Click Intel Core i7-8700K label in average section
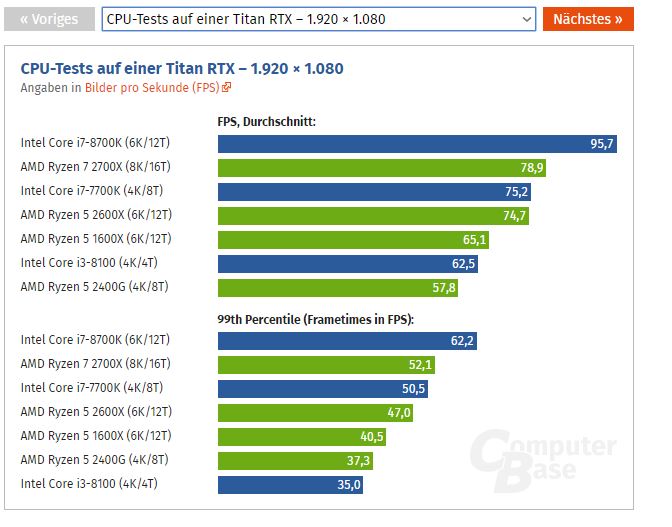The image size is (672, 527). point(95,143)
